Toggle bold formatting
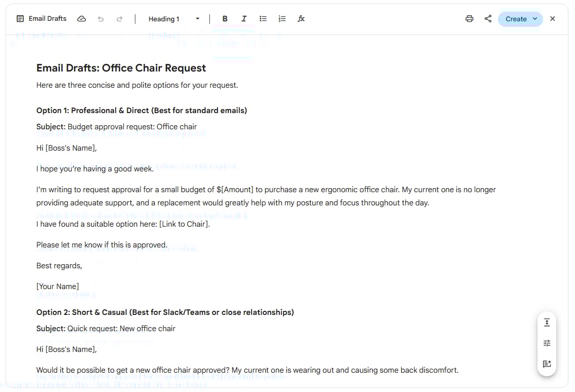The width and height of the screenshot is (575, 392). coord(225,19)
